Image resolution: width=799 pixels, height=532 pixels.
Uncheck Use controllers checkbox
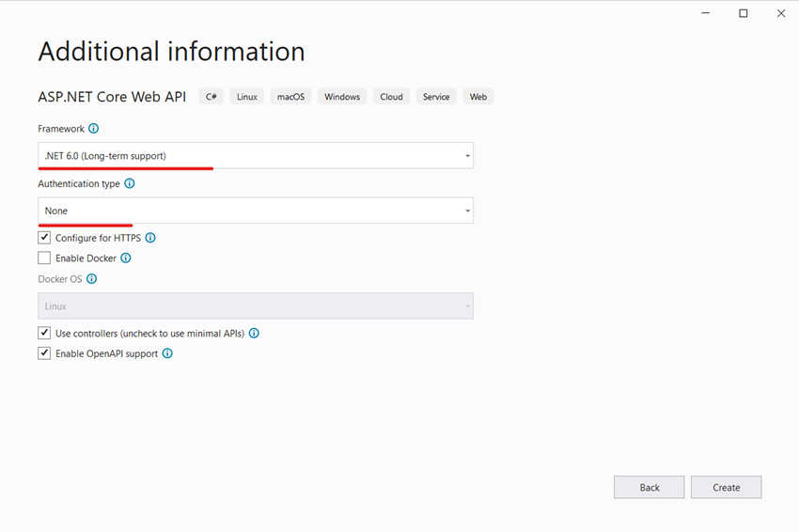point(44,334)
